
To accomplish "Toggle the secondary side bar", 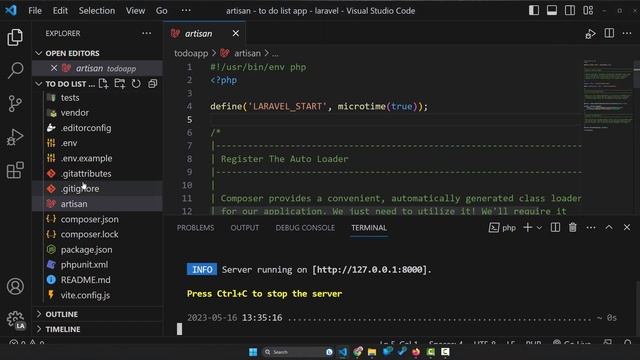I will (x=570, y=10).
